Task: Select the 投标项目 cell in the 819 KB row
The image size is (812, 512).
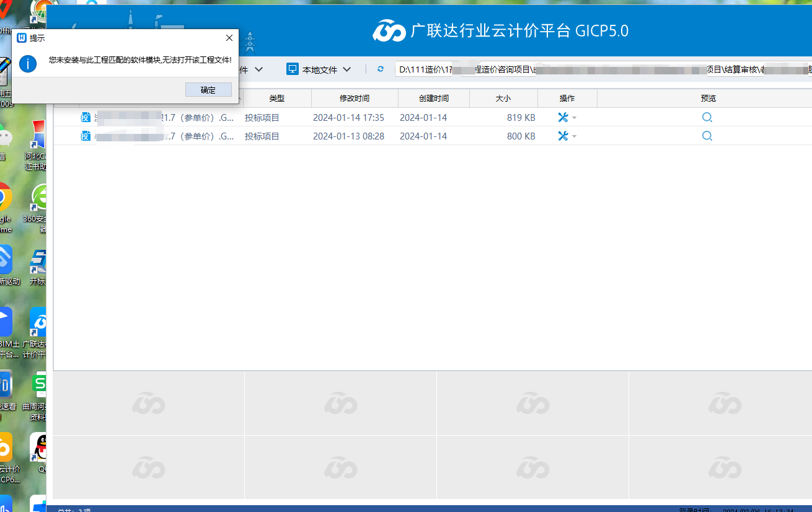Action: [262, 117]
